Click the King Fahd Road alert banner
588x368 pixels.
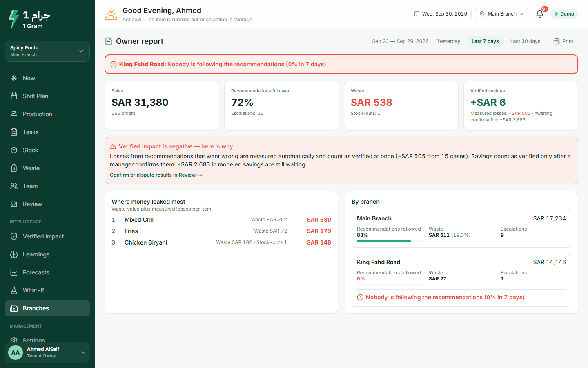coord(341,64)
